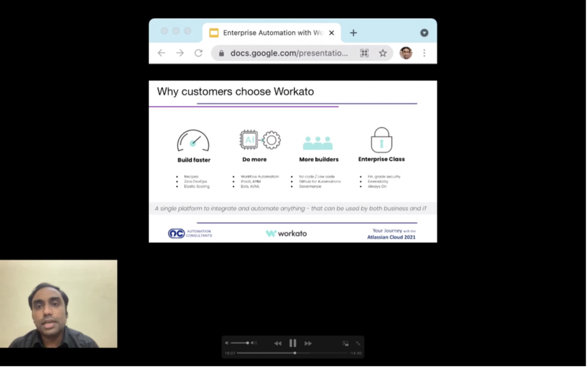Click the Zero DevOps bullet
Viewport: 588px width, 368px height.
pyautogui.click(x=195, y=181)
